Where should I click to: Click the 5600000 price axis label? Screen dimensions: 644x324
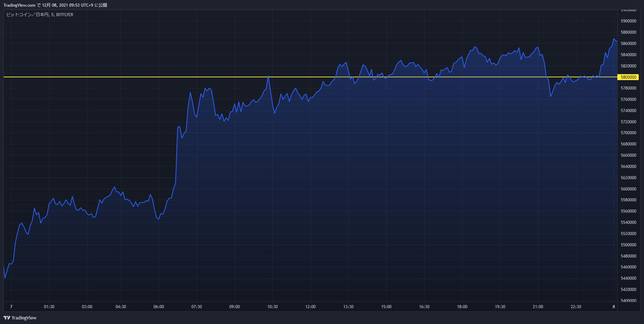tap(629, 189)
